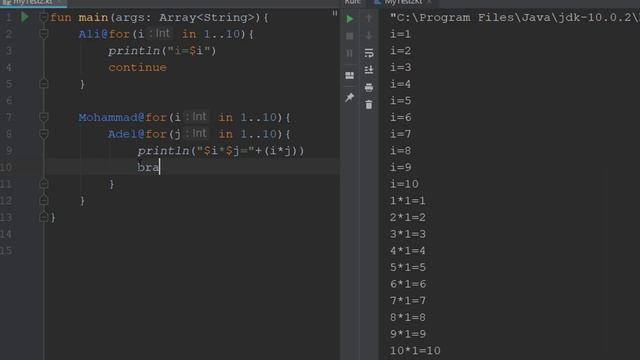Clear all console output
Screen dimensions: 640x360
coord(369,105)
